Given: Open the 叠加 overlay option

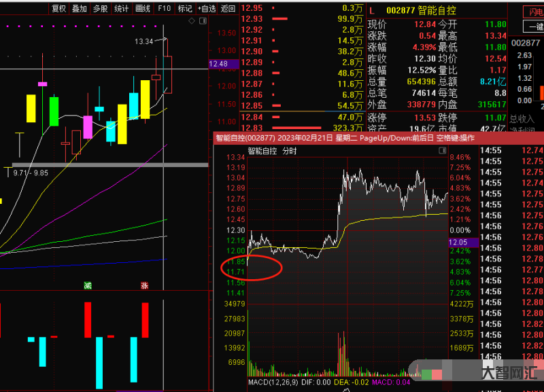Looking at the screenshot, I should coord(80,9).
